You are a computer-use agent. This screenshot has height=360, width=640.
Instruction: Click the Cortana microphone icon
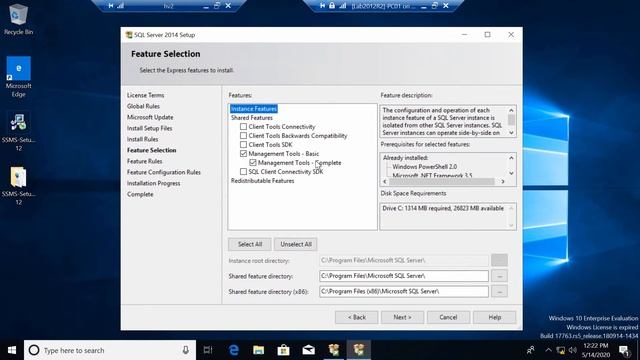[185, 350]
